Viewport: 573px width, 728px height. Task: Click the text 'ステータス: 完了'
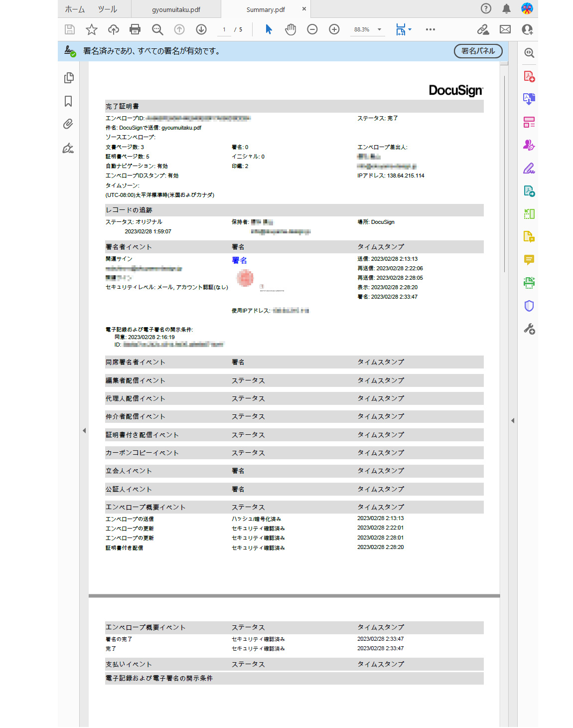[x=378, y=118]
